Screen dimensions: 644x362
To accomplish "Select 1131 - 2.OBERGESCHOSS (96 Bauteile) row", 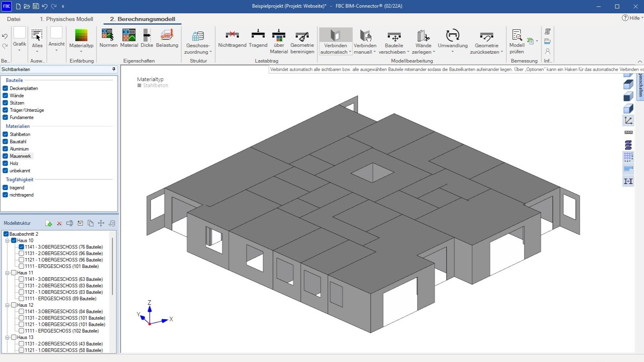I will (x=64, y=253).
